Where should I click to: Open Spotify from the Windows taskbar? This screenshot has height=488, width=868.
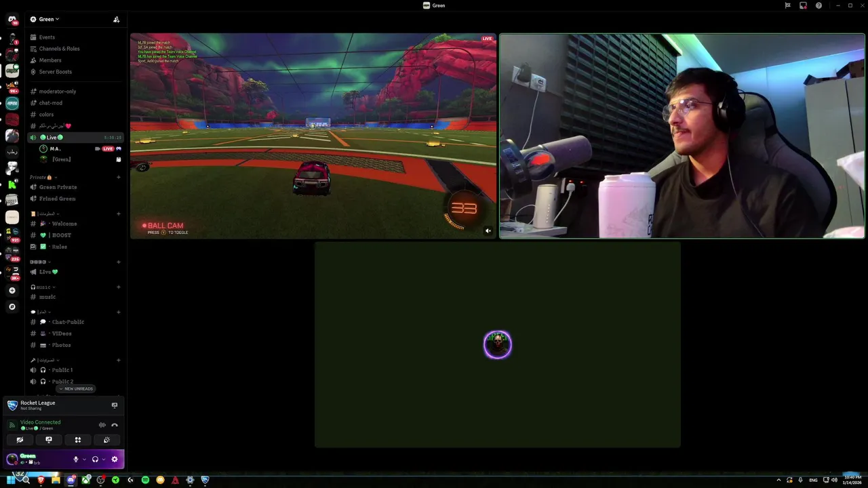[145, 480]
